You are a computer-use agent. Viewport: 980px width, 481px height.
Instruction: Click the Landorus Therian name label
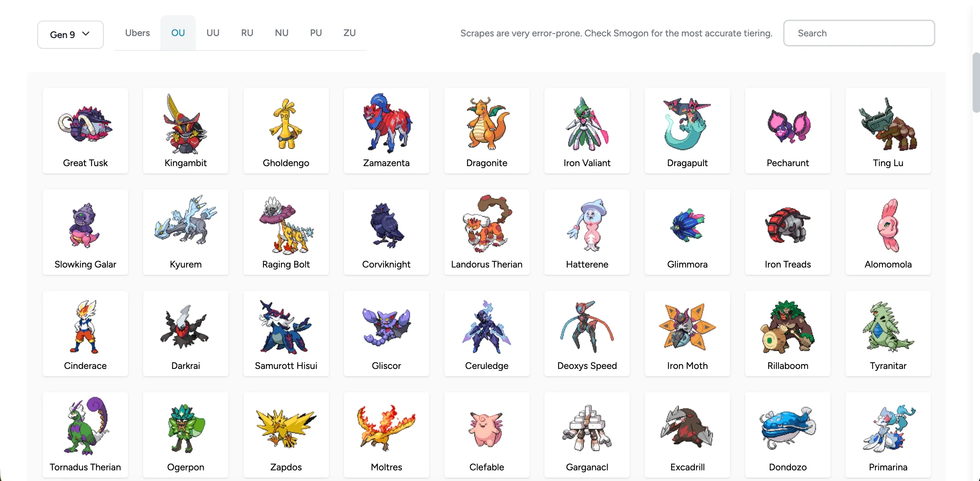click(487, 264)
